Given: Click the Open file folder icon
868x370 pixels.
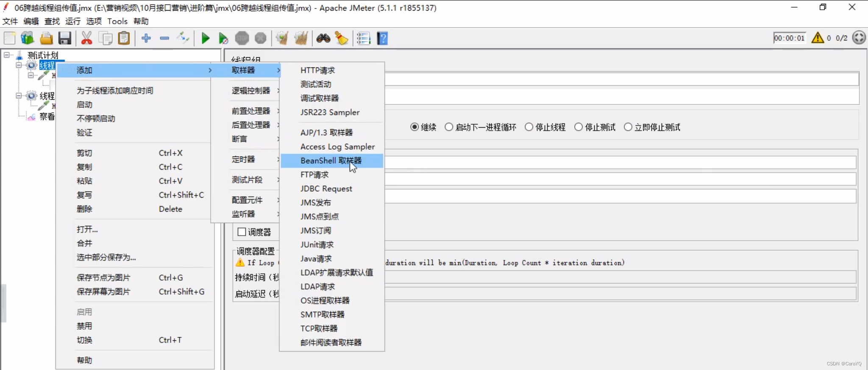Looking at the screenshot, I should coord(46,38).
